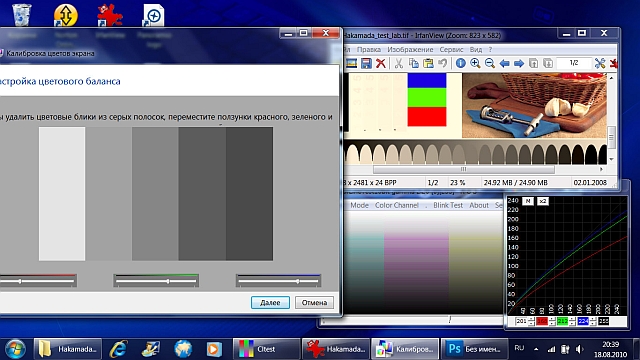Viewport: 640px width, 360px height.
Task: Open IrfanView settings wrench icon
Action: click(x=600, y=63)
